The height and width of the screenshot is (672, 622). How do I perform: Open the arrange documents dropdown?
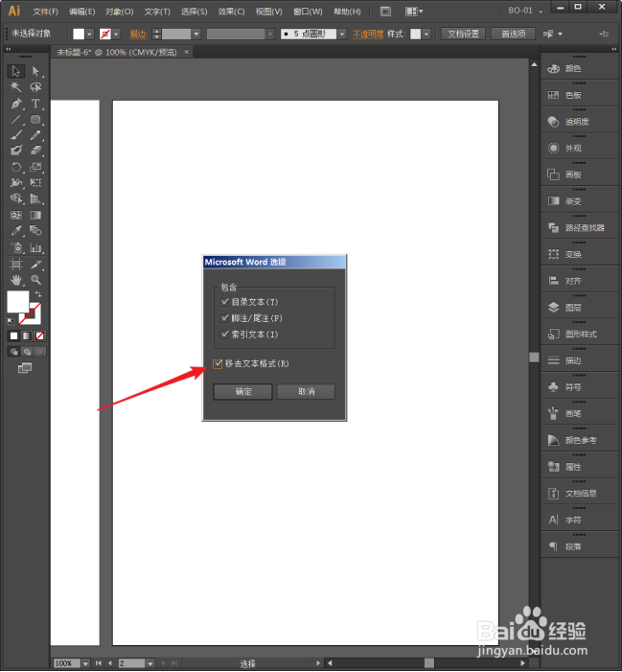(x=414, y=12)
